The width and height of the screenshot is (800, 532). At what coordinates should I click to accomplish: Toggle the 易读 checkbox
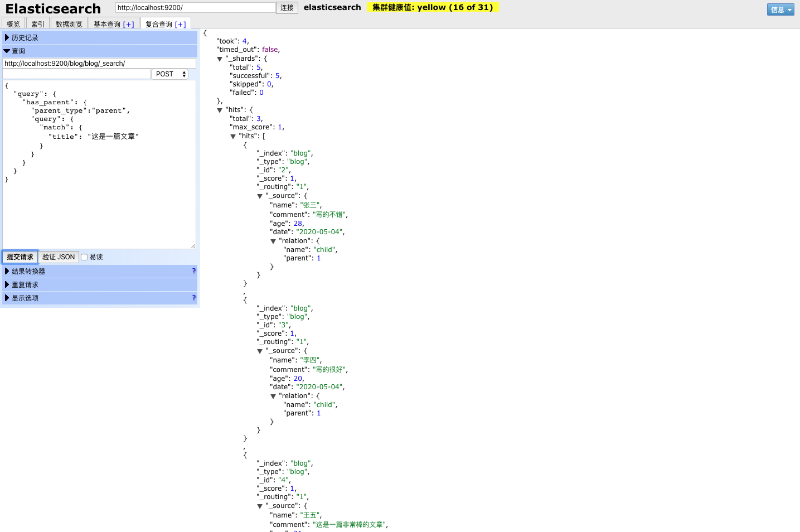pyautogui.click(x=85, y=257)
